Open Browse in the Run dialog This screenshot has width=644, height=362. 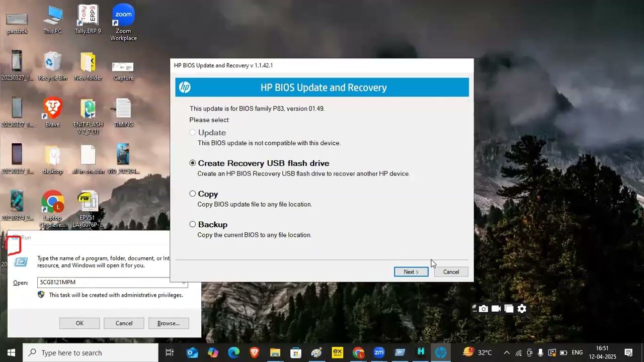pyautogui.click(x=169, y=323)
